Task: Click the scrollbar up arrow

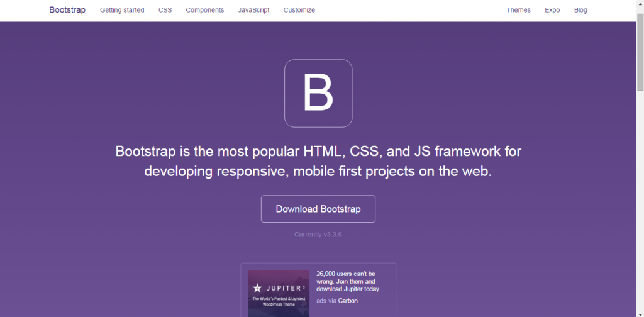Action: (640, 3)
